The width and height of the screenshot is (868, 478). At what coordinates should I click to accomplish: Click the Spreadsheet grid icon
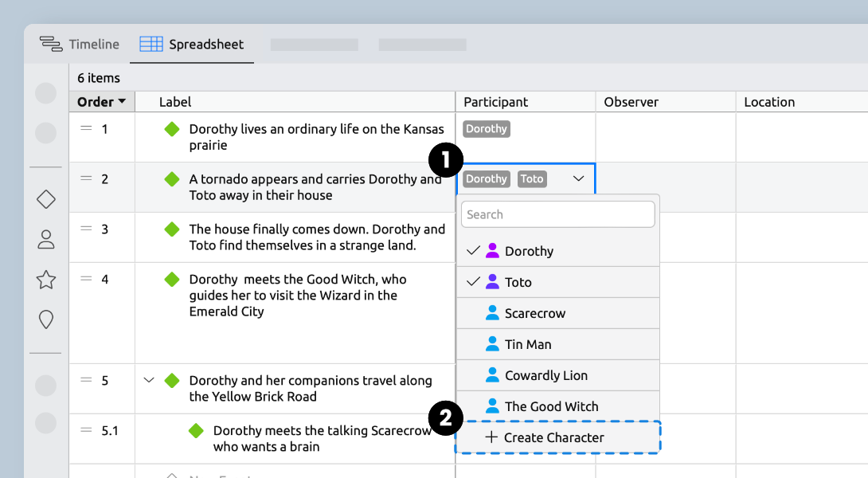[151, 45]
